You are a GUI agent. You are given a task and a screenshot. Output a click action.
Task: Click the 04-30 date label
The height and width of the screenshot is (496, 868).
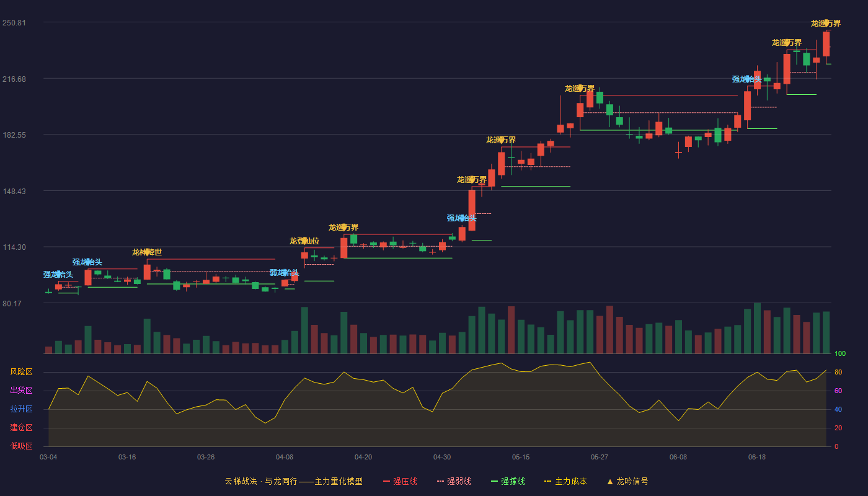point(442,457)
